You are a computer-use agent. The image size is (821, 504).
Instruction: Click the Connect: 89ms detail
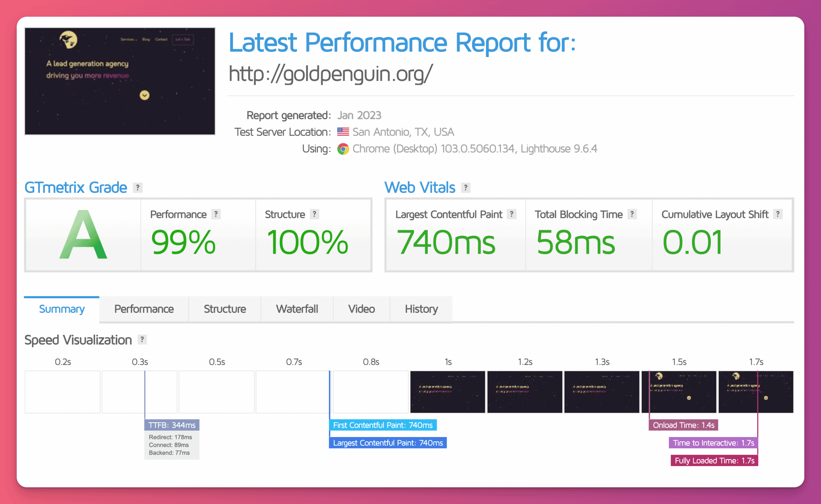(x=169, y=445)
